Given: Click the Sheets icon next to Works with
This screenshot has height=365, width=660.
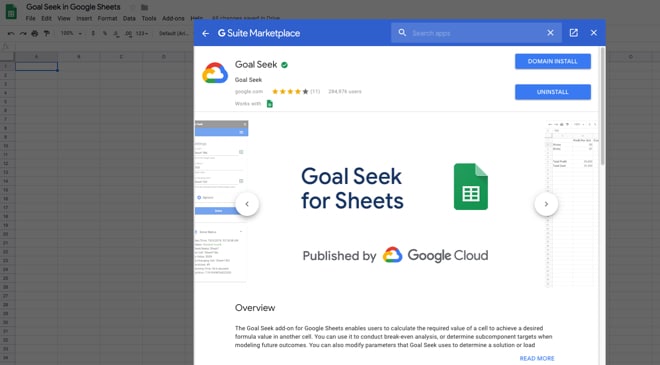Looking at the screenshot, I should pos(270,104).
